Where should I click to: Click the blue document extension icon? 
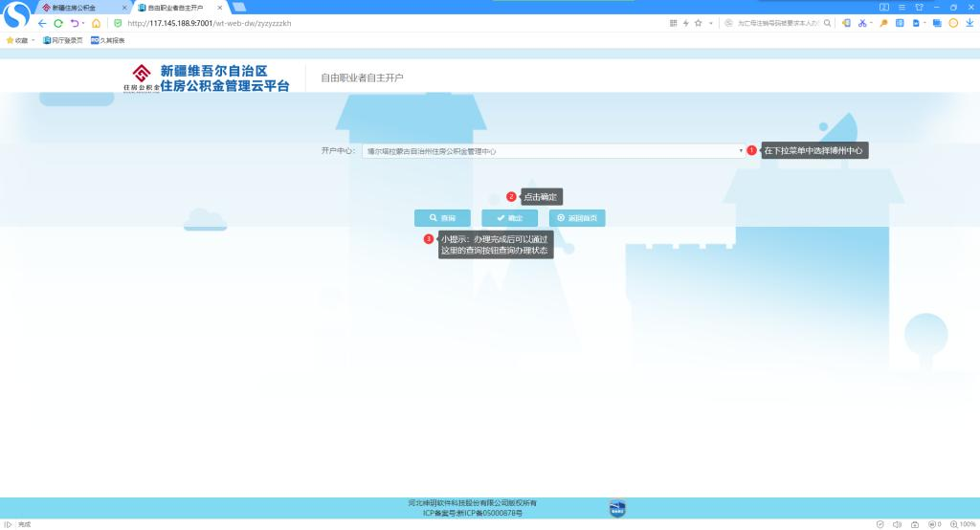pos(916,23)
